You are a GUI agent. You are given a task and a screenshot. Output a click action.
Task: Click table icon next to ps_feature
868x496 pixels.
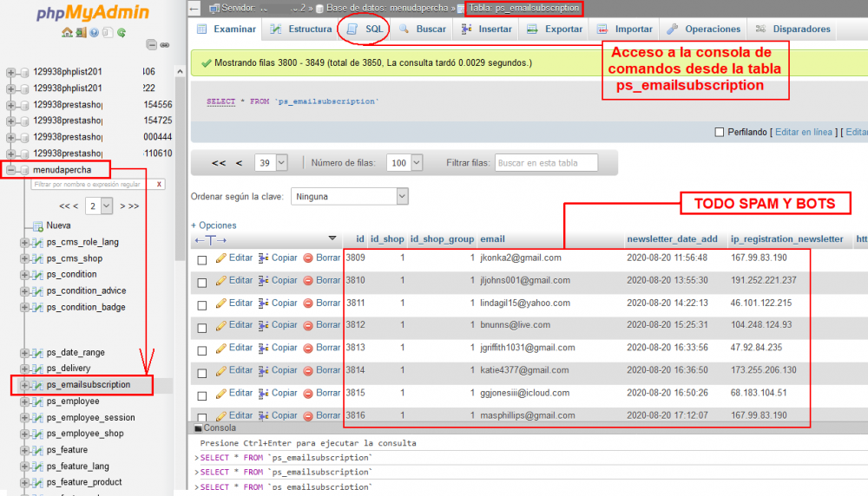coord(37,450)
